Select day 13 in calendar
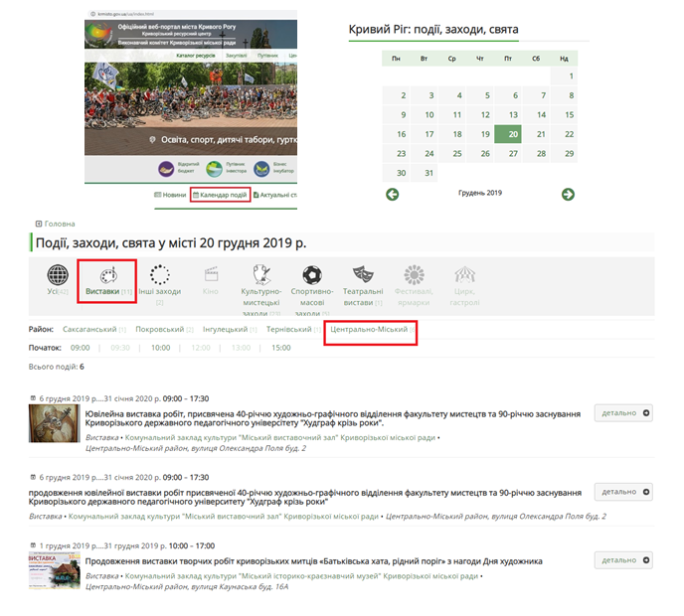Viewport: 684px width, 616px height. (x=508, y=115)
